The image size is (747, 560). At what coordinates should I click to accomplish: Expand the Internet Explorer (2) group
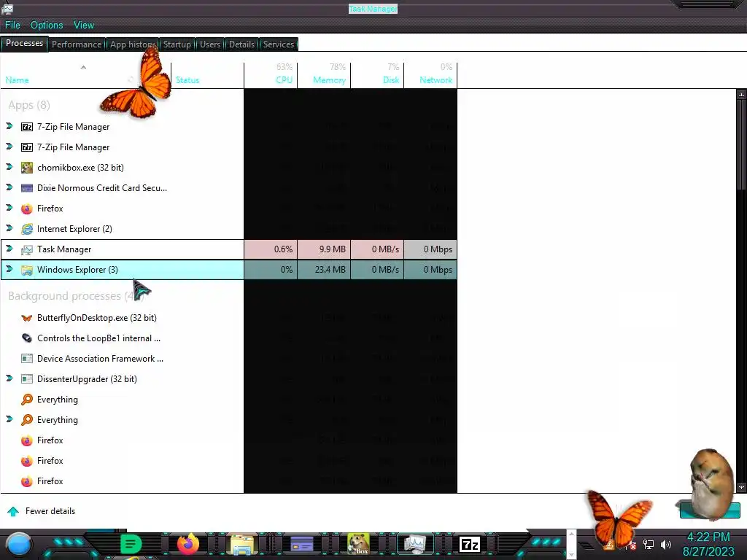[x=9, y=228]
